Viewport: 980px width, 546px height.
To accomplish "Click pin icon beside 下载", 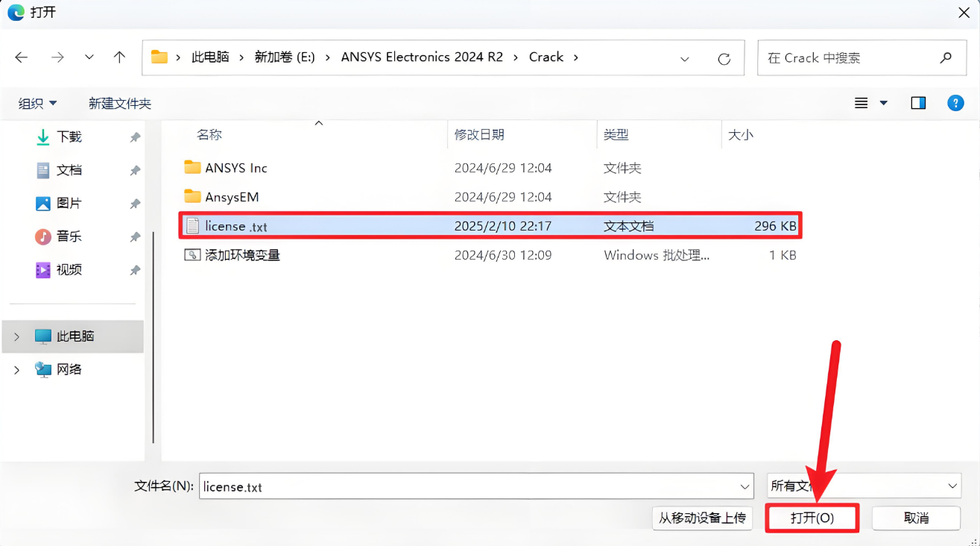I will click(x=135, y=137).
